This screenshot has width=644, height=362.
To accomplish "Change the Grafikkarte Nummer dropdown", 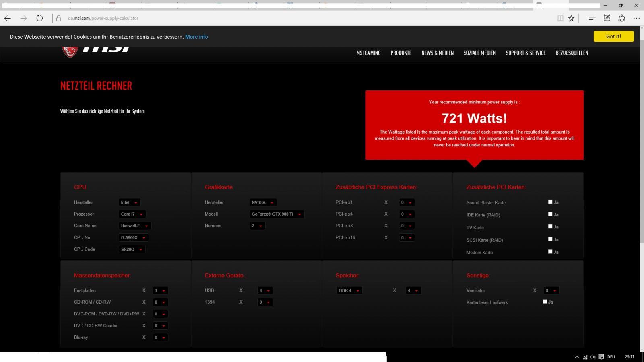I will (x=258, y=226).
